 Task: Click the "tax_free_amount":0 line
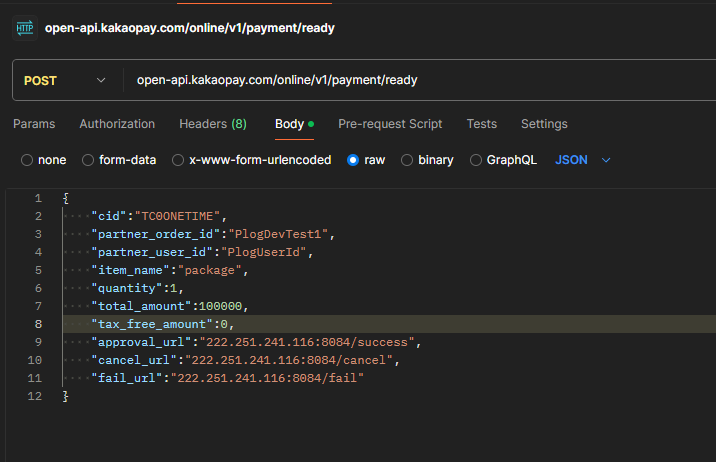(163, 324)
